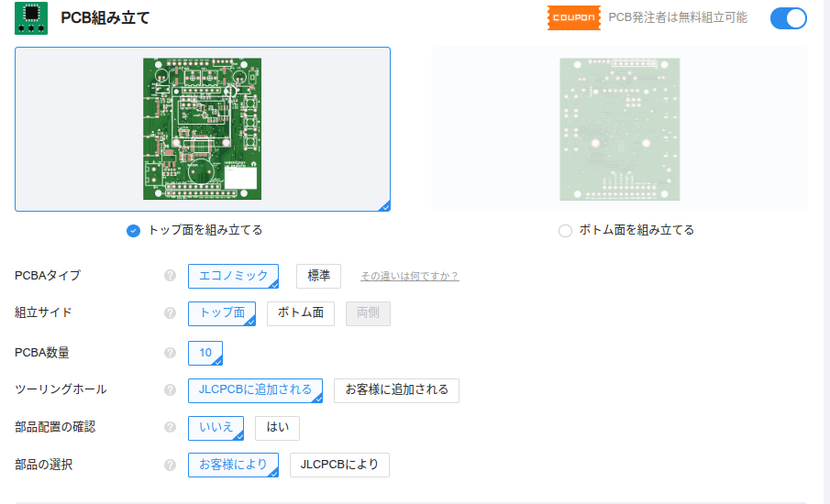Open help icon for PCBAタイプ

(x=170, y=276)
